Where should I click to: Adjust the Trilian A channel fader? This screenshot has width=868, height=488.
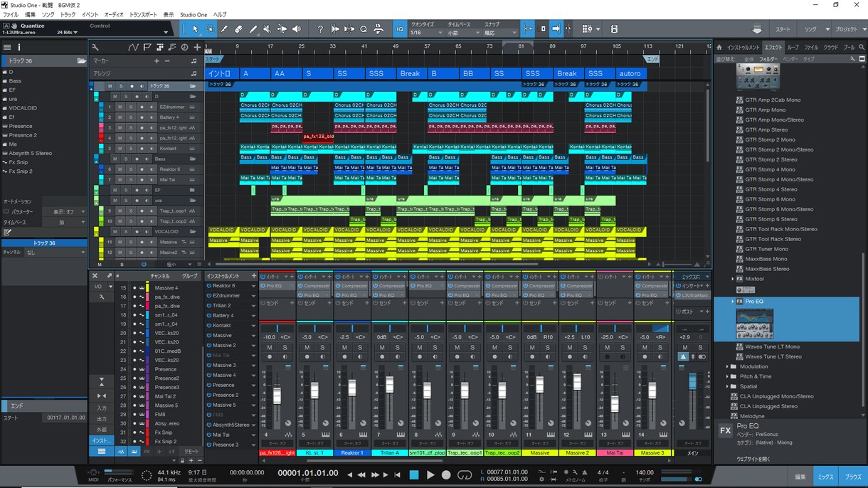coord(389,385)
